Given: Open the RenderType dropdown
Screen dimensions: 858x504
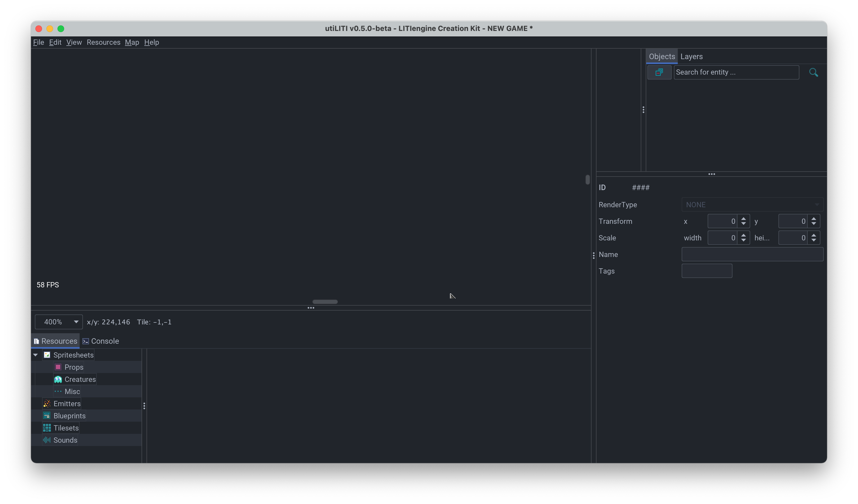Looking at the screenshot, I should click(x=752, y=204).
